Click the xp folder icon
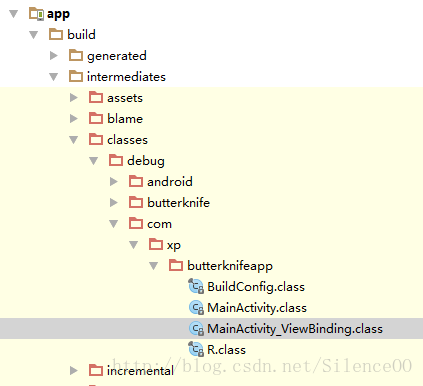The width and height of the screenshot is (423, 386). [x=156, y=244]
